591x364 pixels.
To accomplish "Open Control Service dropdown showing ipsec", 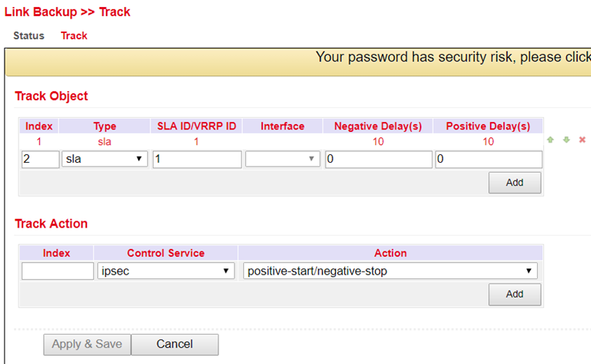I will click(166, 271).
